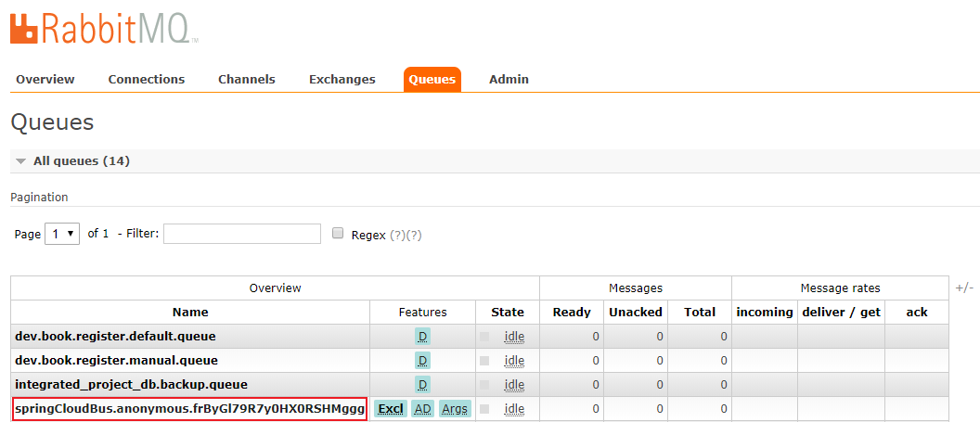The width and height of the screenshot is (980, 422).
Task: Open the Overview tab
Action: pos(45,79)
